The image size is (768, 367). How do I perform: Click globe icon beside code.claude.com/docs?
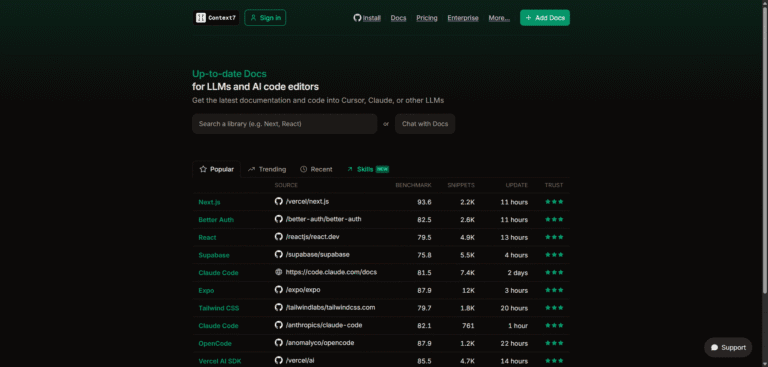tap(279, 272)
